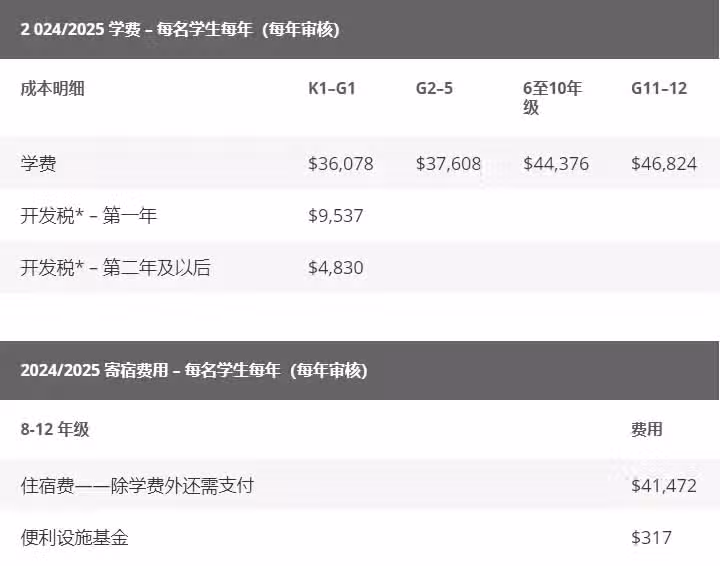The height and width of the screenshot is (566, 720).
Task: Click the $36,078 tuition value
Action: click(341, 164)
